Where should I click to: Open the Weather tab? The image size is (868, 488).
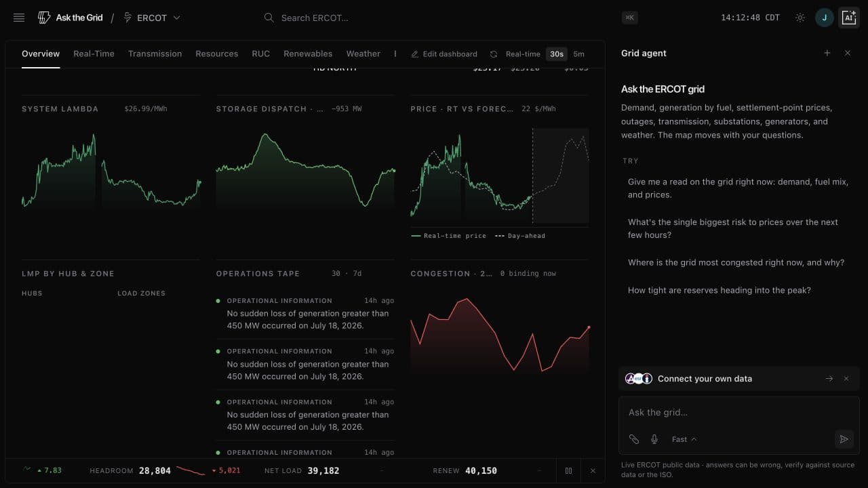[x=363, y=54]
